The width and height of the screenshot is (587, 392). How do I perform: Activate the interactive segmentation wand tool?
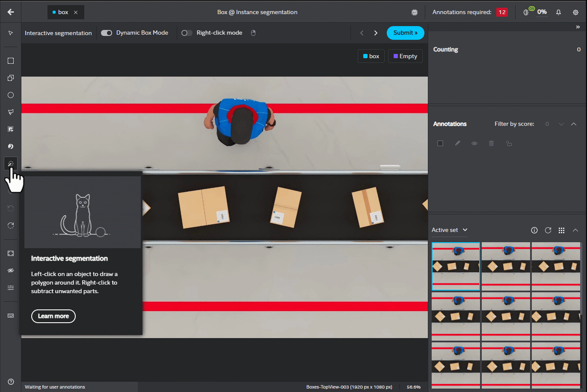[x=11, y=163]
